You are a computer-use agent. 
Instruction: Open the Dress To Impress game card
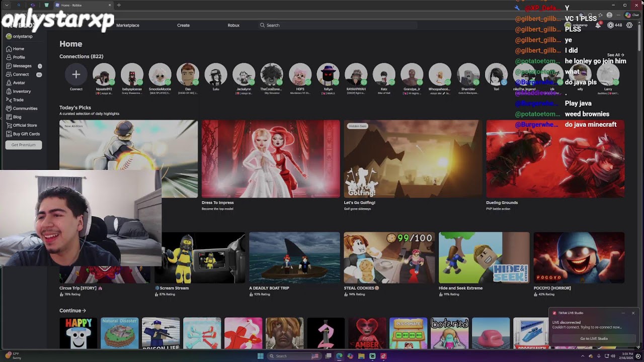pos(271,165)
